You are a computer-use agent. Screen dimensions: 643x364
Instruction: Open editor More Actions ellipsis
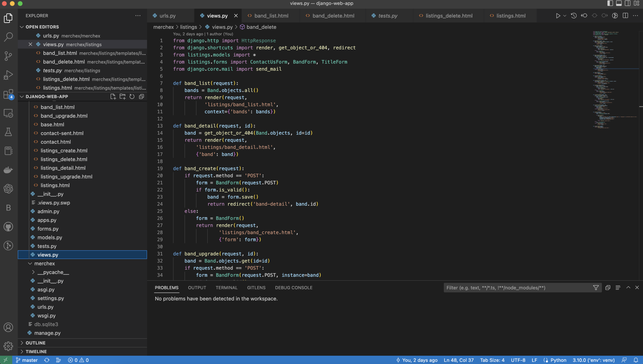tap(636, 16)
